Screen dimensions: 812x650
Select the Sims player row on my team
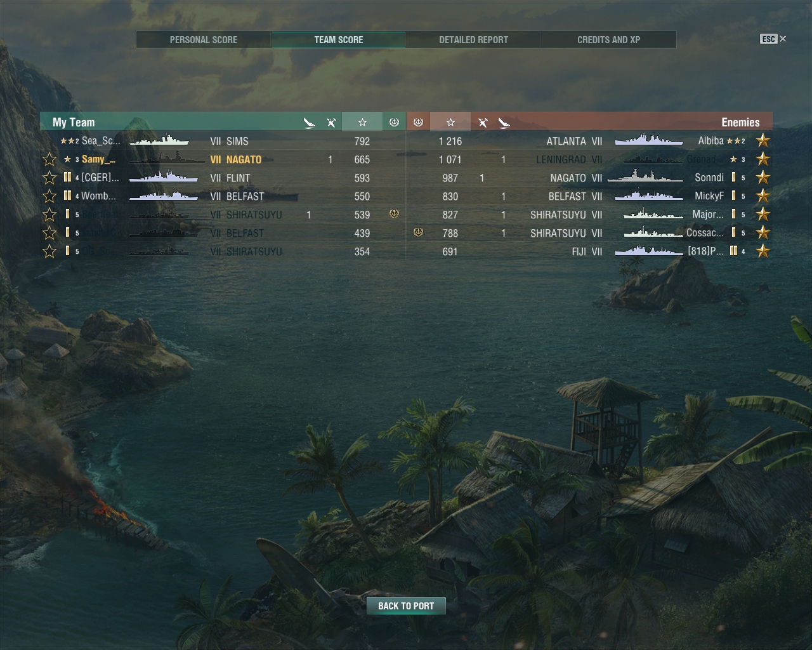(x=223, y=141)
